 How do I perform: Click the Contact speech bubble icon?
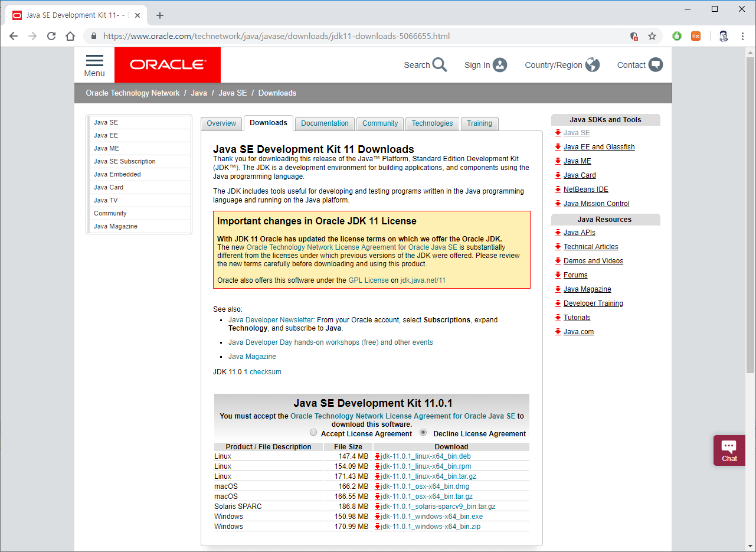656,65
